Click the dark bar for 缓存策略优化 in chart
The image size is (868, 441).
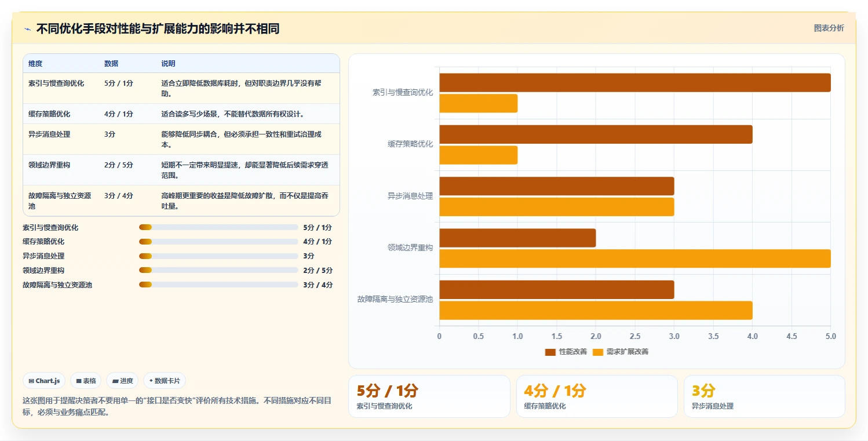point(596,134)
